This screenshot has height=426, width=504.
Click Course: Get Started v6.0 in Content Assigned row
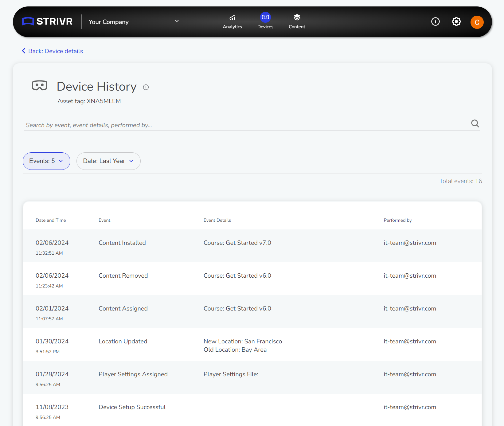coord(237,308)
